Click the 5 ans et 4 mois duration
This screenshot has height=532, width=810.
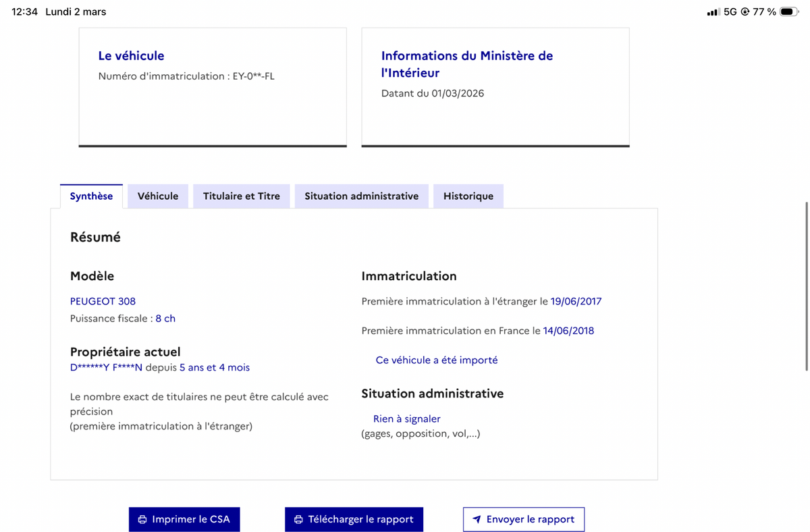click(x=215, y=367)
